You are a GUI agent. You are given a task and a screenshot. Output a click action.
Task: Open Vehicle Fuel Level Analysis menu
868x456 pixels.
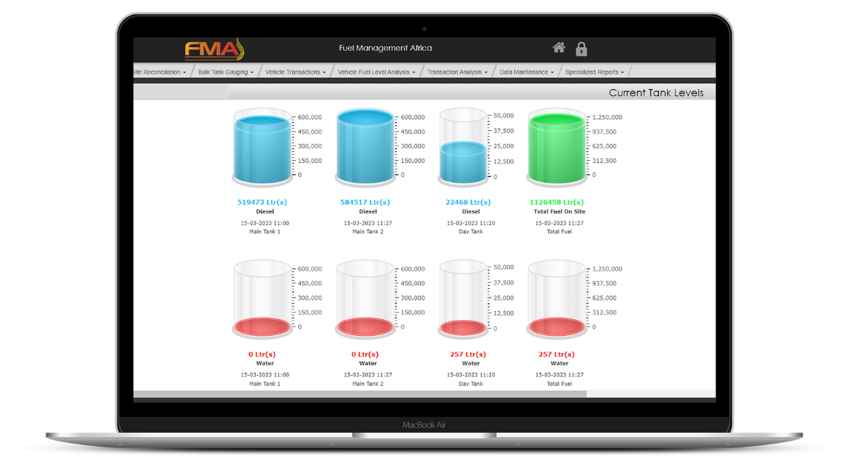[x=376, y=72]
